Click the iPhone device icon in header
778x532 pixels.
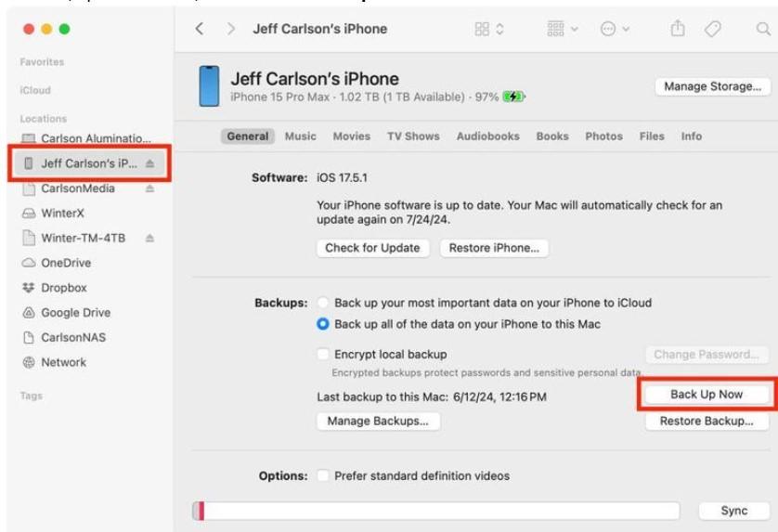coord(209,85)
